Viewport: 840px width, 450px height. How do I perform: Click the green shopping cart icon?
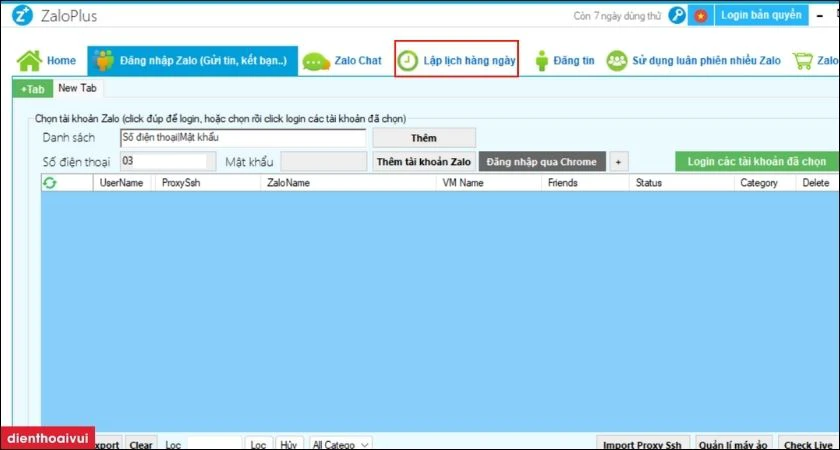tap(802, 61)
